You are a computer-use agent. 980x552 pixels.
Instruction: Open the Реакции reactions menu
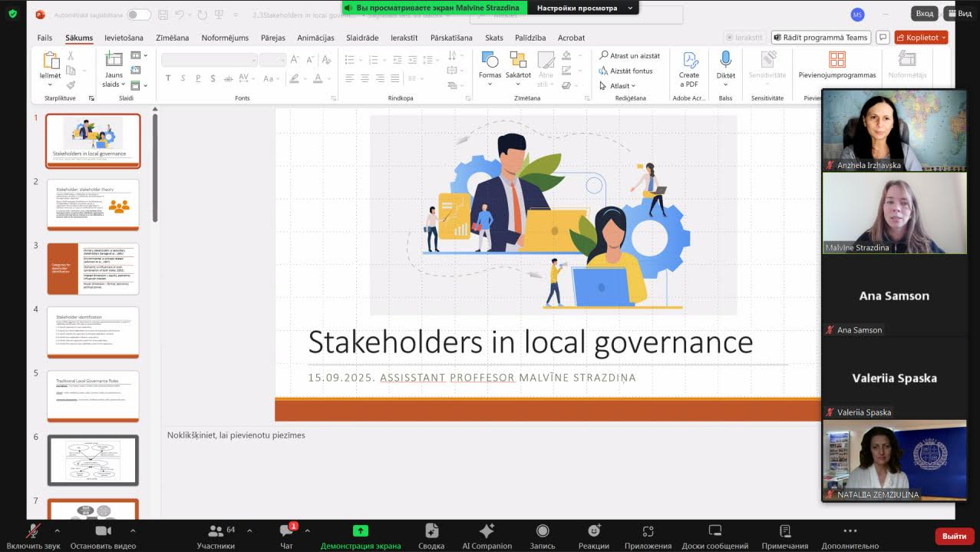(x=594, y=535)
